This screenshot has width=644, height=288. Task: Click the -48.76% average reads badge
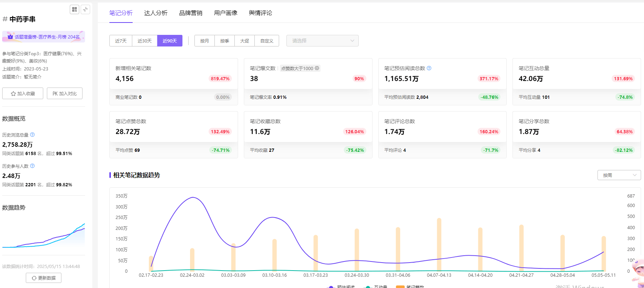(490, 97)
